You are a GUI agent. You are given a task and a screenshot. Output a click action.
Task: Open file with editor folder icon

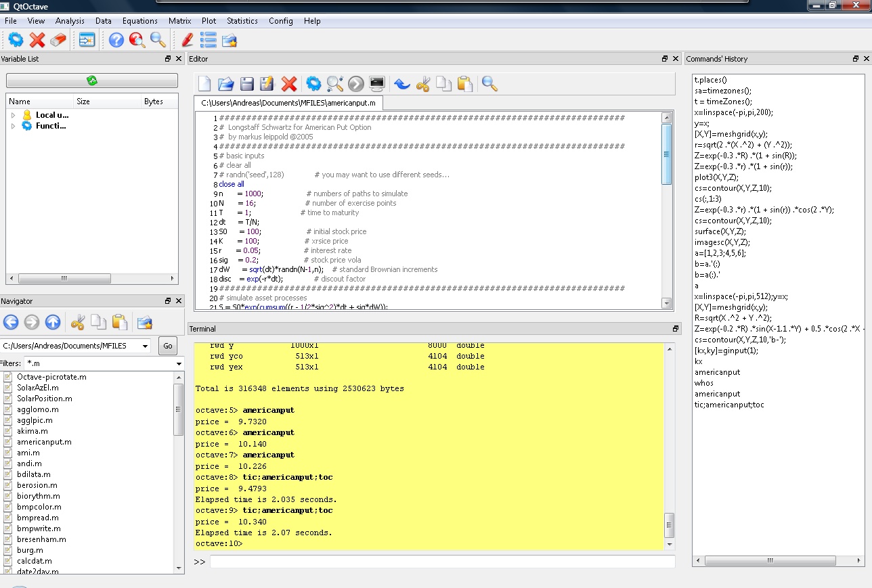coord(225,84)
